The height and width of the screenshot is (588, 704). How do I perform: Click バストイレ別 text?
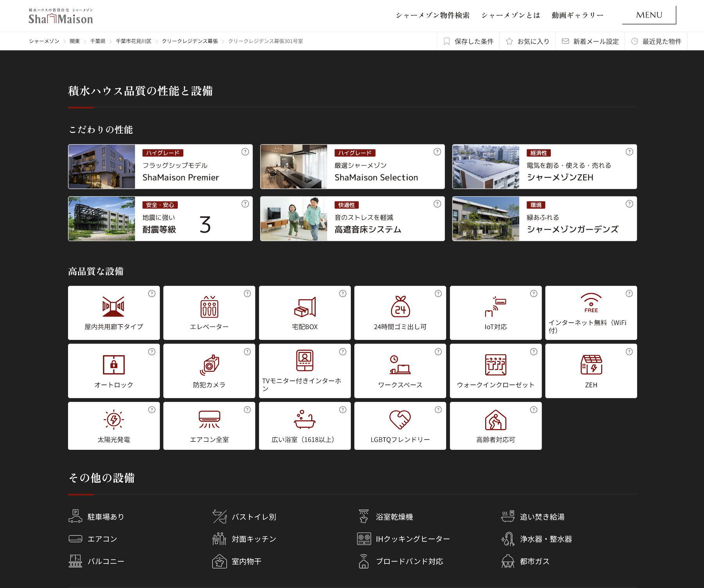pyautogui.click(x=254, y=517)
